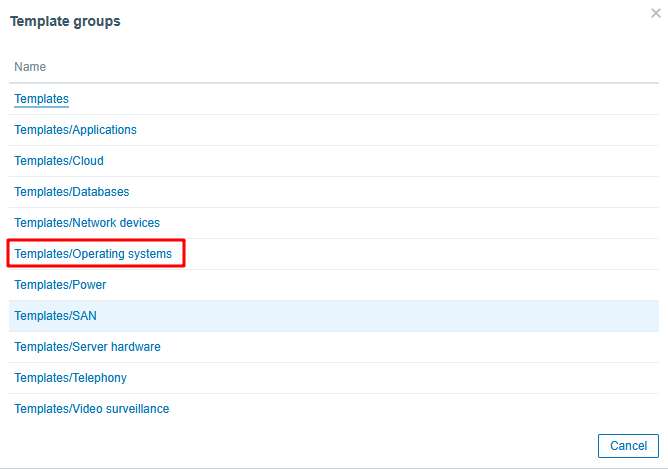Click the Cancel button

tap(628, 445)
